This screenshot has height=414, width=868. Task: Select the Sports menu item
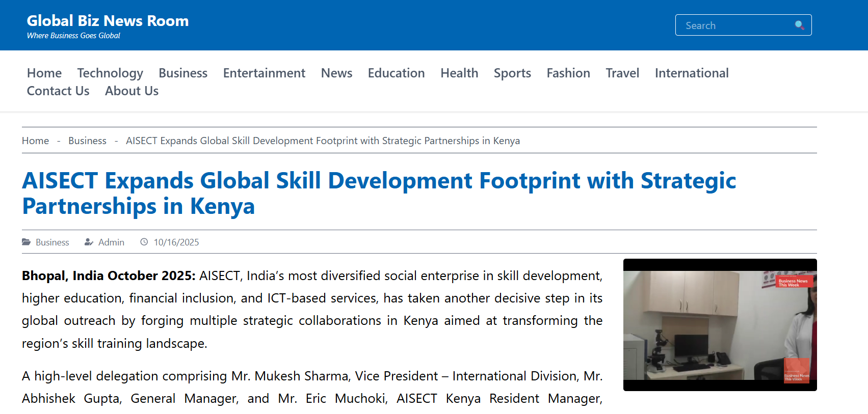pyautogui.click(x=512, y=73)
